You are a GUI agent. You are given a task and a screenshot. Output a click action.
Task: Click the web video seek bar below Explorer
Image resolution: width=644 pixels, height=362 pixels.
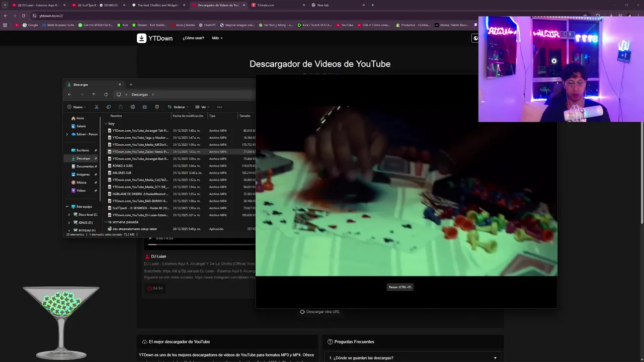[201, 245]
